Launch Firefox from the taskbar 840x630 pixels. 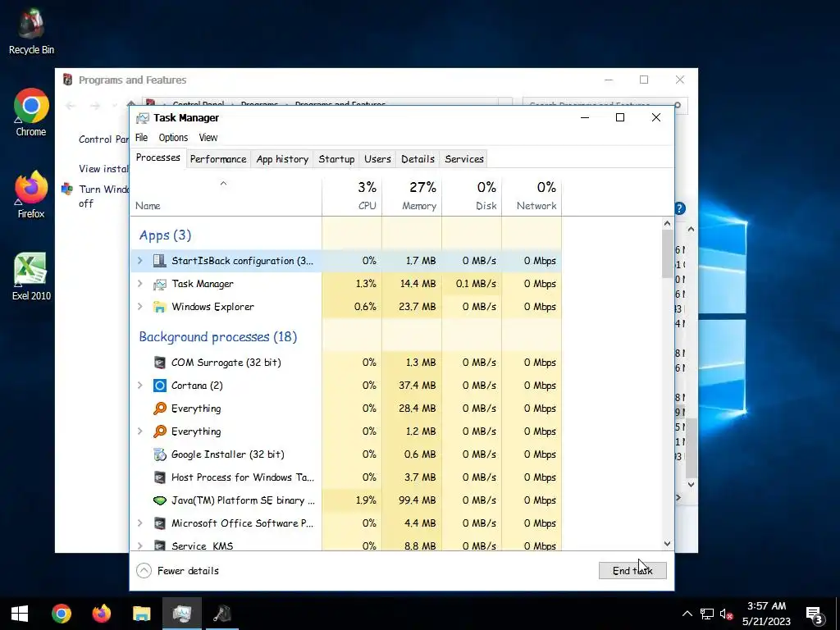click(101, 614)
